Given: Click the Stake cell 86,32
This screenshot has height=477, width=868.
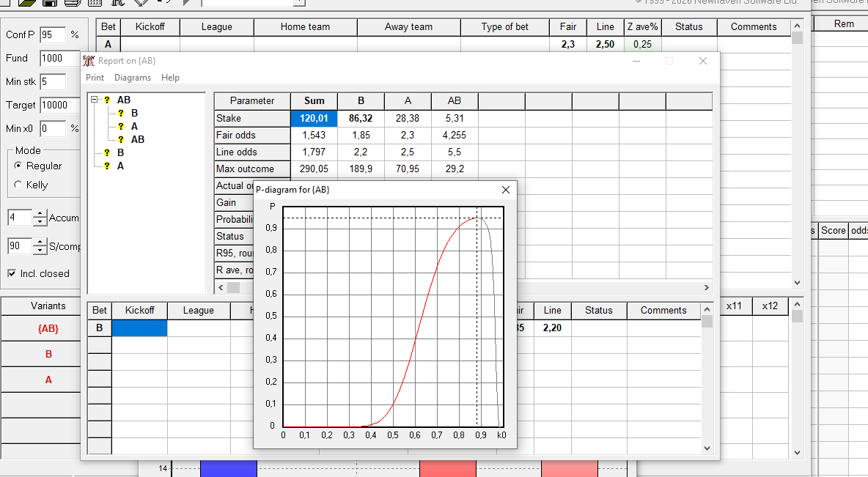Looking at the screenshot, I should coord(361,119).
